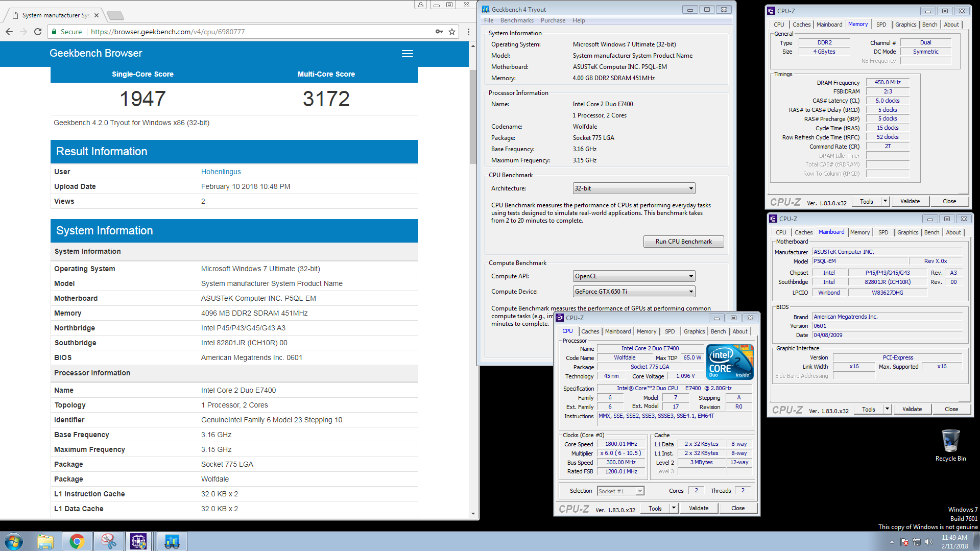
Task: Click the DRAM Frequency 450.0 MHz value
Action: 888,82
